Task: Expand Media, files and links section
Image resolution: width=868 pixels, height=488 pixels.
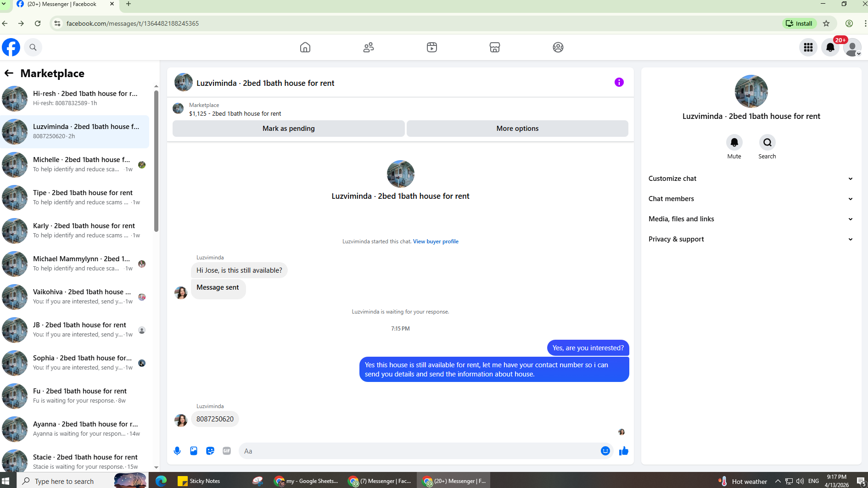Action: pos(751,219)
